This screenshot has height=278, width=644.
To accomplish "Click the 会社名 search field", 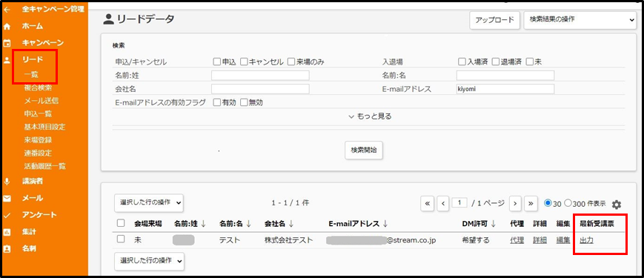I will click(260, 89).
